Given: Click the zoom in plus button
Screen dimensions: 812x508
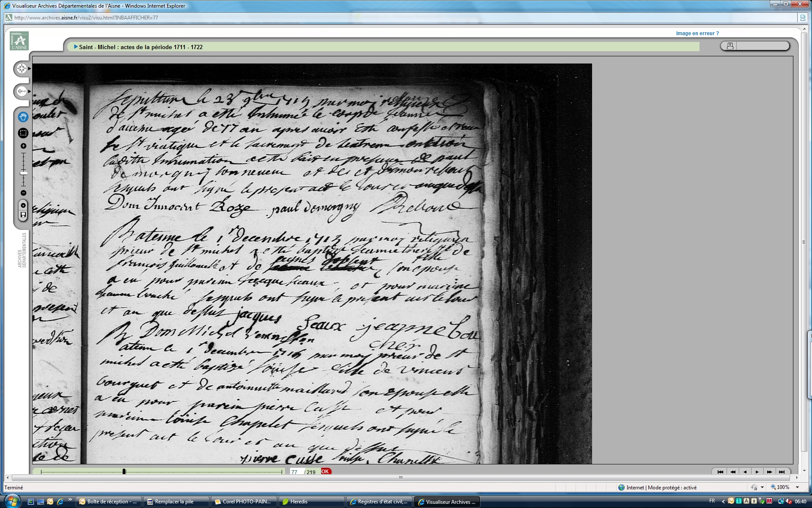Looking at the screenshot, I should pos(24,146).
